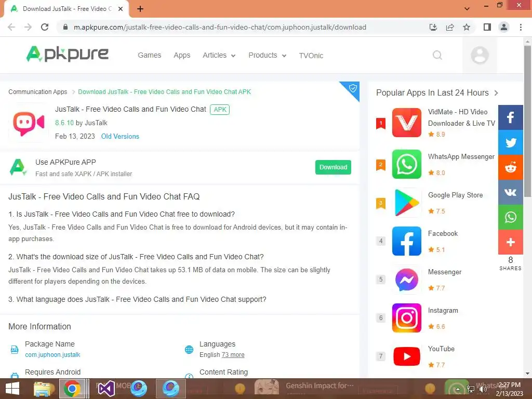The height and width of the screenshot is (399, 532).
Task: Open the user account avatar icon
Action: coord(480,55)
